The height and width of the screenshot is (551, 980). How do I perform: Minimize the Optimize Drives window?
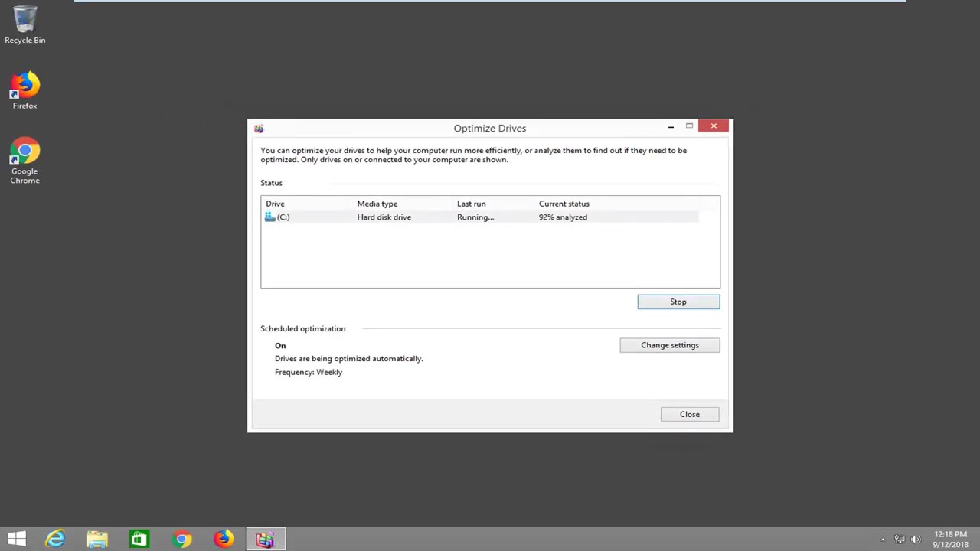671,126
